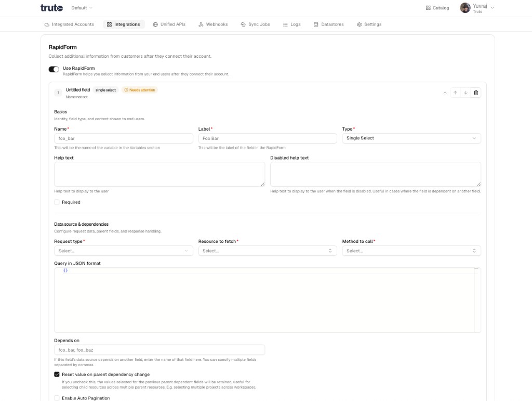Screen dimensions: 532x401
Task: Open the Settings tab
Action: [369, 24]
